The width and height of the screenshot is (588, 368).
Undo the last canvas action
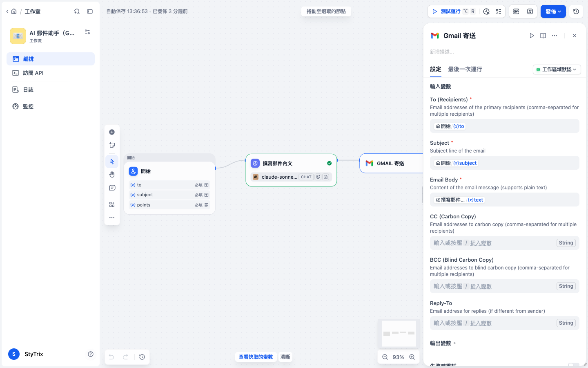111,357
